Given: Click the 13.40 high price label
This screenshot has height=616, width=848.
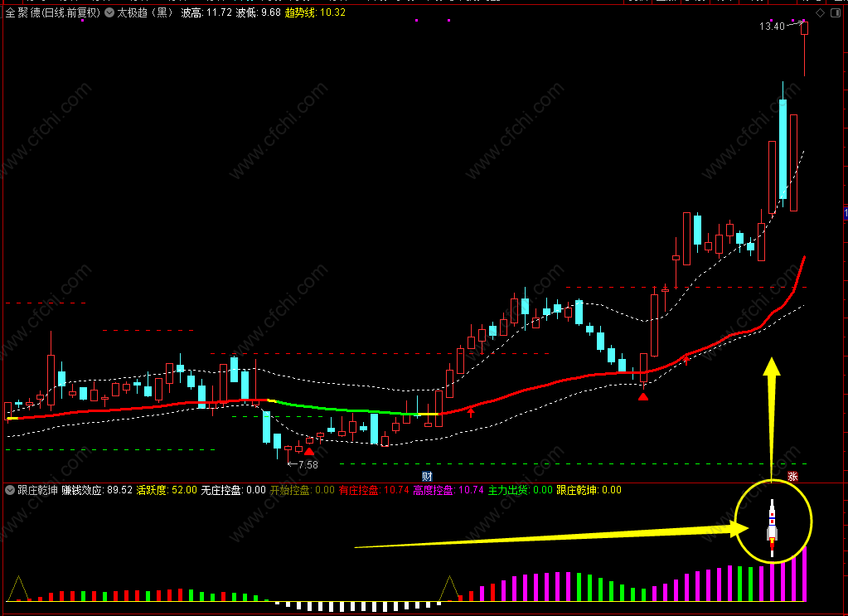Looking at the screenshot, I should click(772, 26).
